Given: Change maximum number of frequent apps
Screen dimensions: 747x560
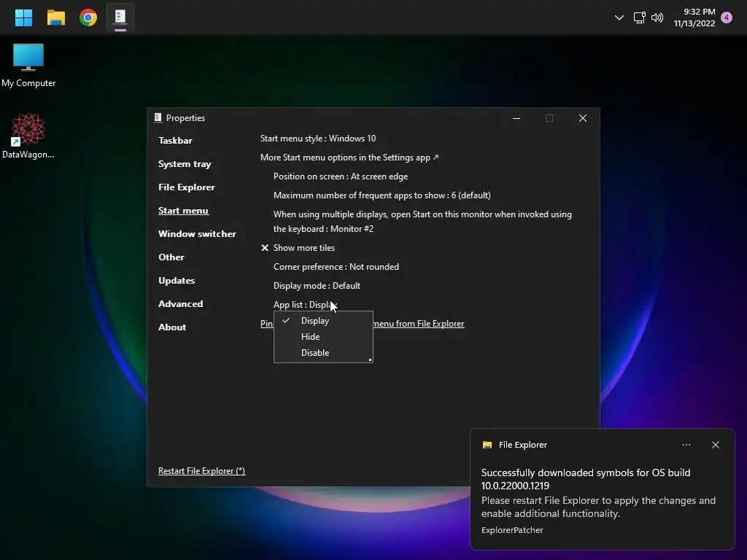Looking at the screenshot, I should coord(382,195).
